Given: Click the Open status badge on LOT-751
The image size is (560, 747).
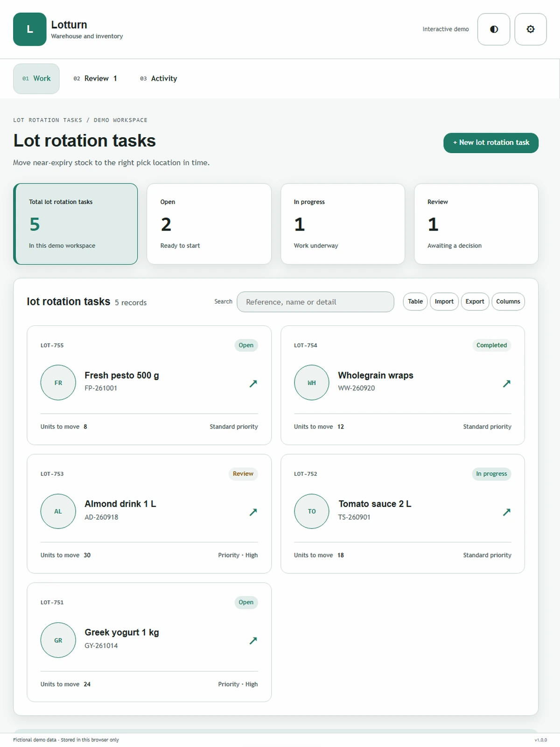Looking at the screenshot, I should click(246, 602).
